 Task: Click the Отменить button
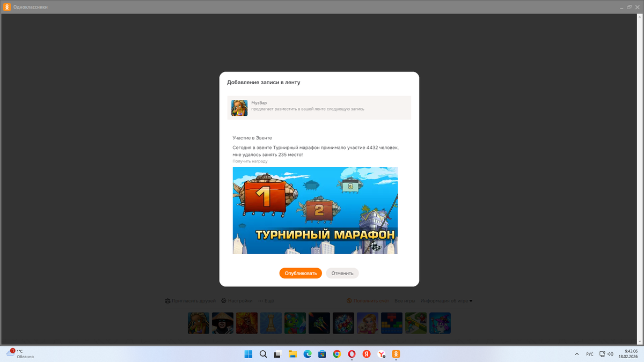pos(342,273)
